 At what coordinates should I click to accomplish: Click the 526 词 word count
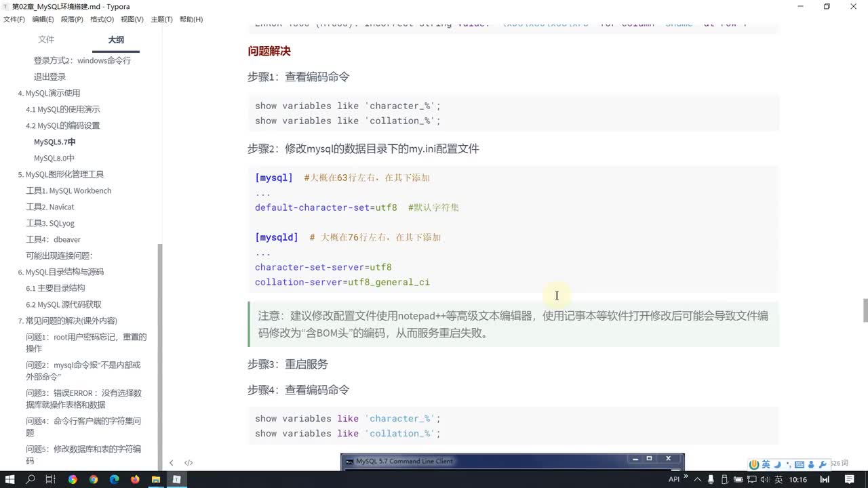coord(840,463)
